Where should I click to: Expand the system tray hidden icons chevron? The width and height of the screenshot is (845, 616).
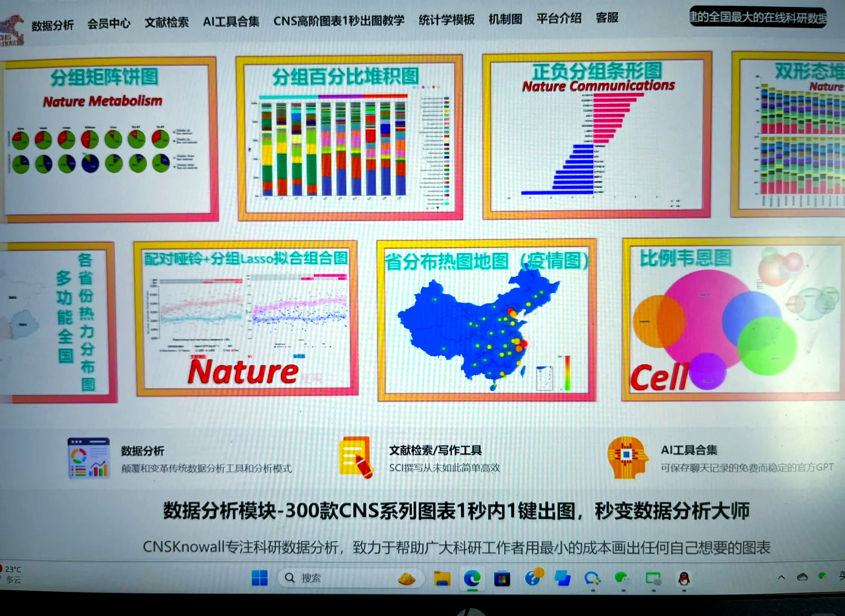point(781,577)
